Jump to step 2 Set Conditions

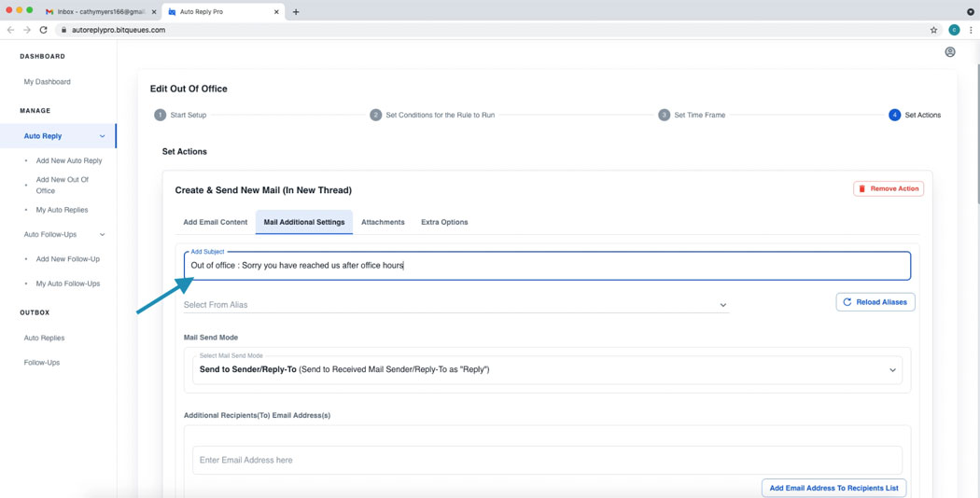[x=375, y=115]
